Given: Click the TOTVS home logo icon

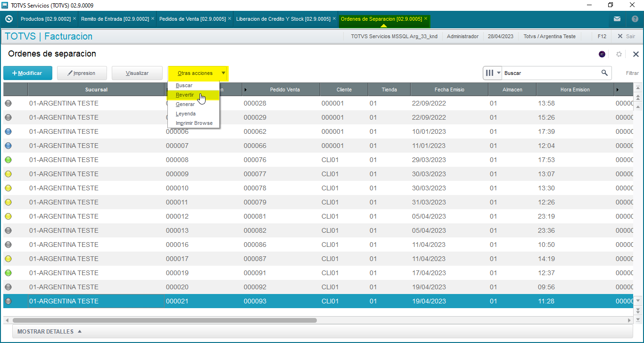Looking at the screenshot, I should point(8,19).
